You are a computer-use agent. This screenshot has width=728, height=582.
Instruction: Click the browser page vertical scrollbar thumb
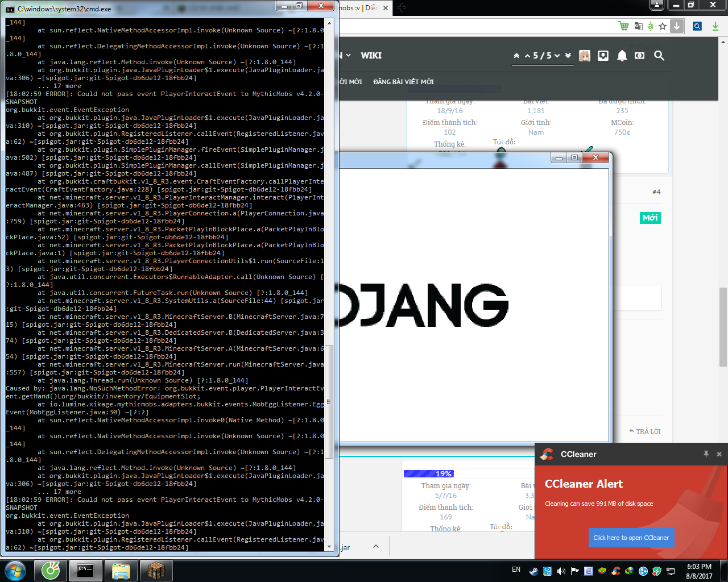723,327
